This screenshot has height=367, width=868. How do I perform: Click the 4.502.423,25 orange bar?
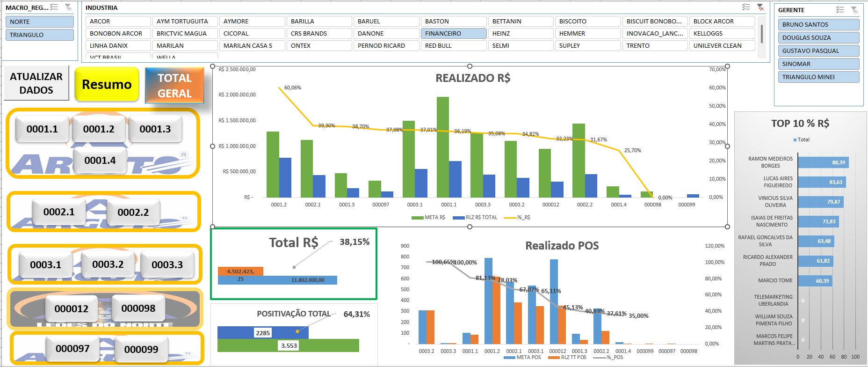[x=240, y=272]
